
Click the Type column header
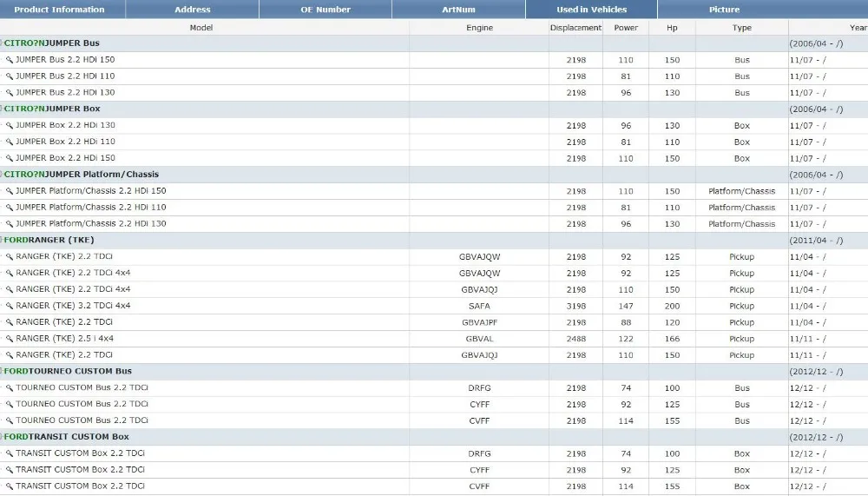pos(742,28)
